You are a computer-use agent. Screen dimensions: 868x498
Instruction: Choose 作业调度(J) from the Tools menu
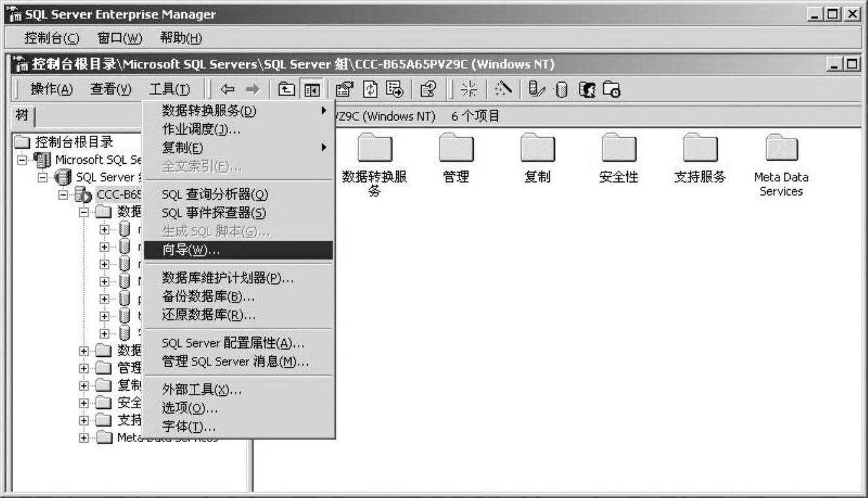[238, 129]
